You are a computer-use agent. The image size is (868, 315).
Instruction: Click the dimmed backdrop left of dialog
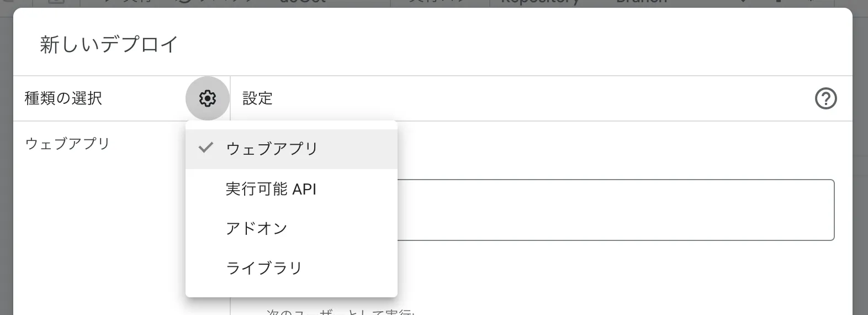(6, 166)
